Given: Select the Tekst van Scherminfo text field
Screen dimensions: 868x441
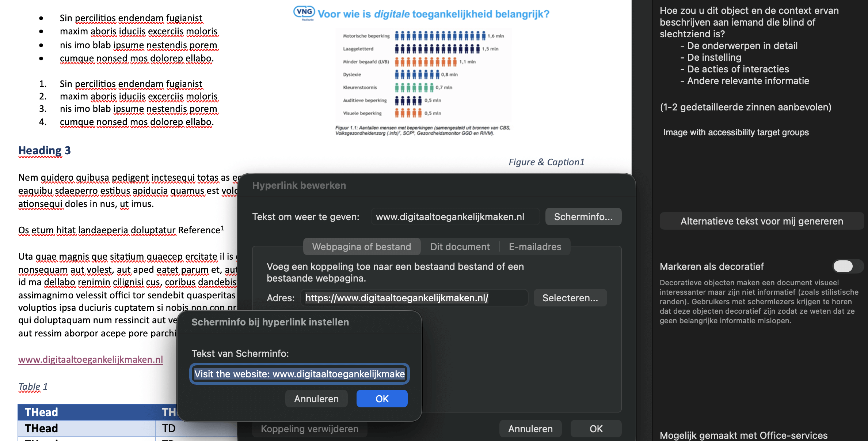Looking at the screenshot, I should point(299,374).
